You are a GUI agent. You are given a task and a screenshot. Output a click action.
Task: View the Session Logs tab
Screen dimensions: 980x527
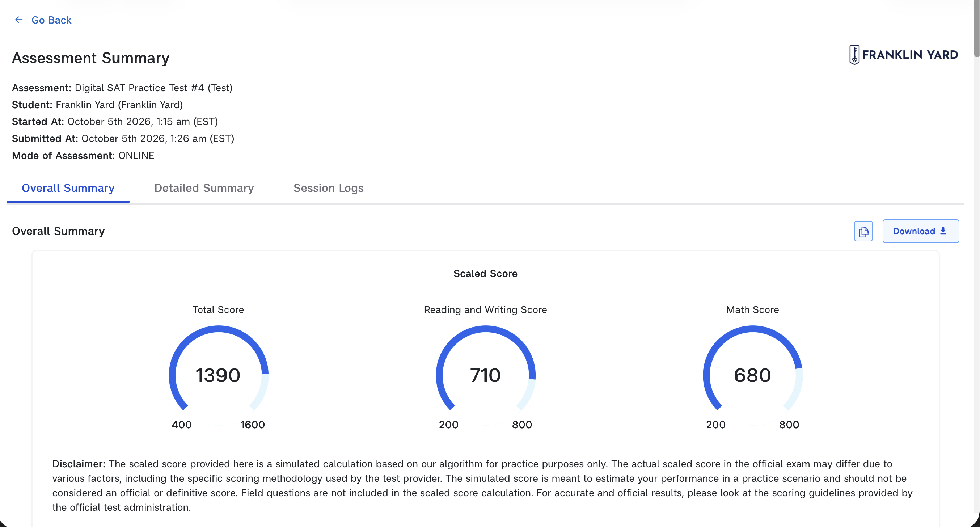click(328, 188)
